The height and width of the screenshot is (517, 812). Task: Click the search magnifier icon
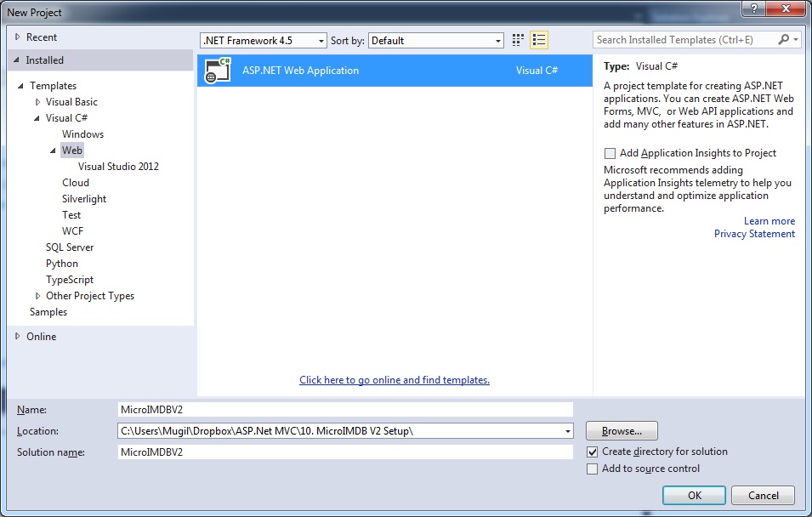pos(784,39)
